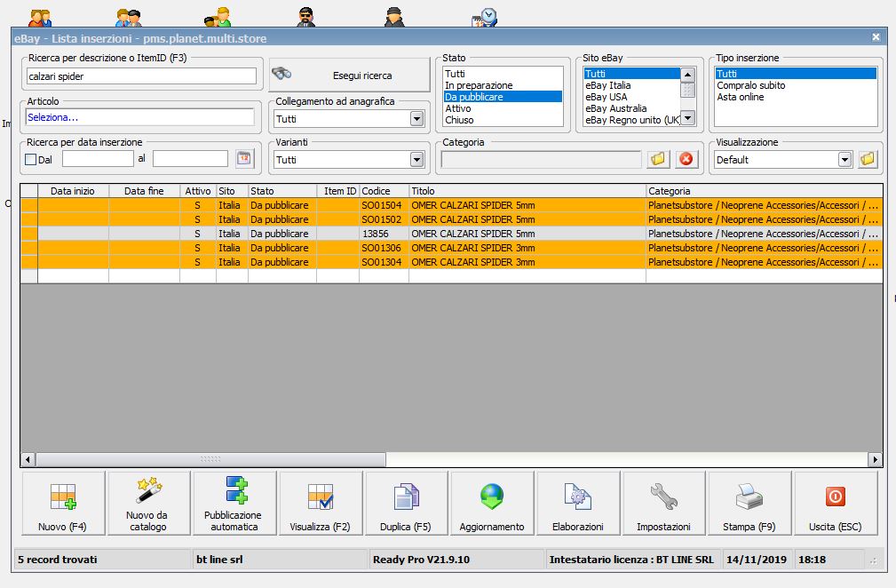Click the date 14/11/2019 in status bar
This screenshot has height=588, width=896.
click(x=756, y=560)
